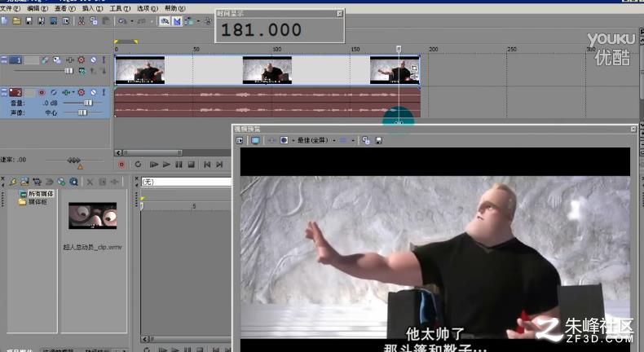Open automation settings on video track 1
644x352 pixels.
click(x=82, y=60)
